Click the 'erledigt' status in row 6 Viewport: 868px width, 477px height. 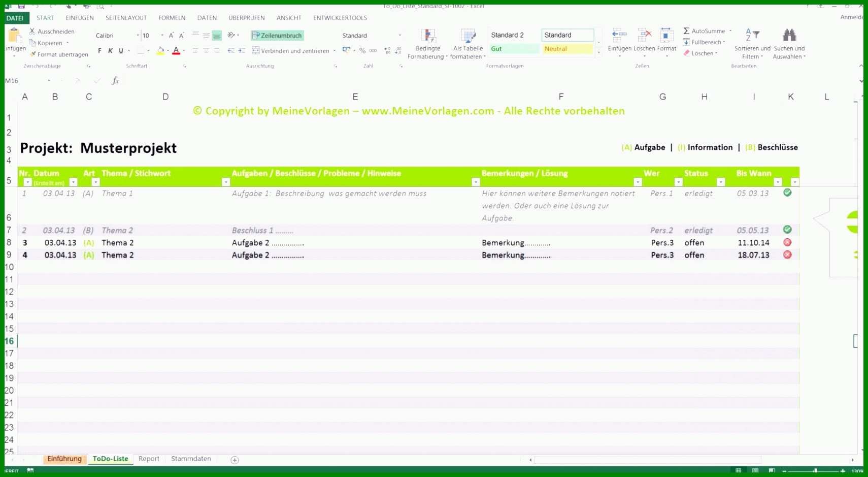[698, 194]
